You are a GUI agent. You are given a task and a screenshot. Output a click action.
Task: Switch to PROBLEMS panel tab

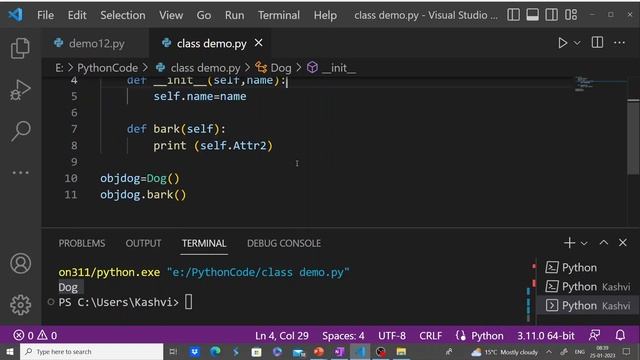[82, 243]
